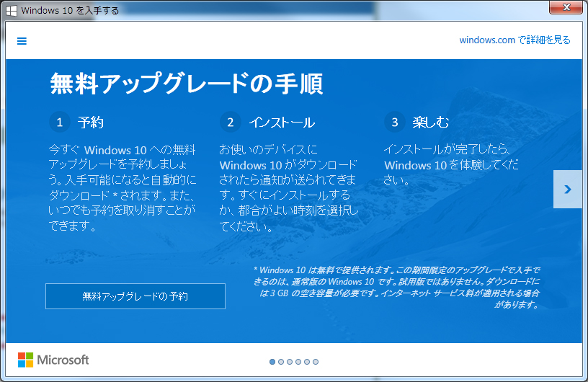Viewport: 588px width, 382px height.
Task: Click the footnote starting * Windows 10 は無料
Action: (x=397, y=287)
